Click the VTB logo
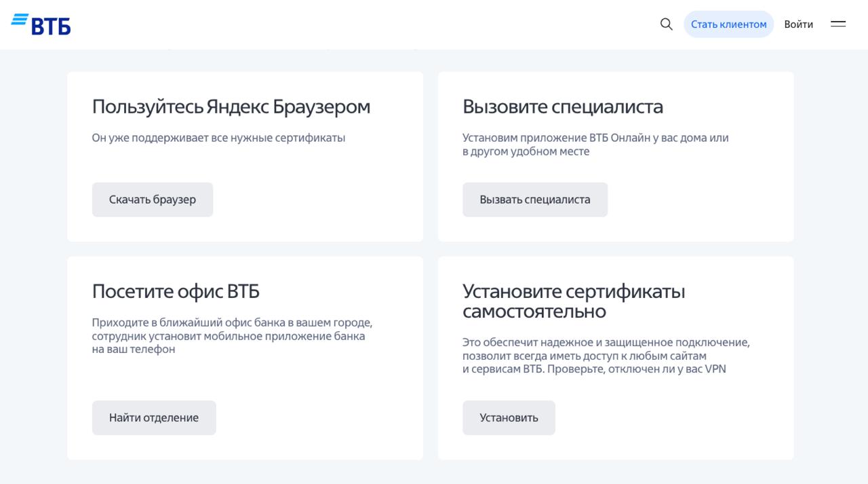868x484 pixels. (41, 24)
